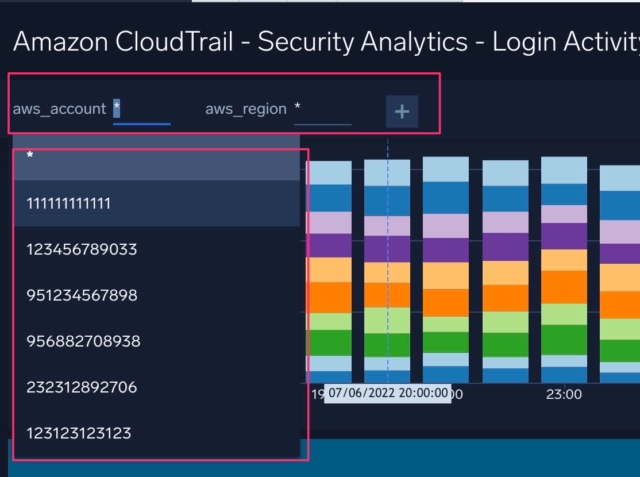Choose account 951234567898 from list
The height and width of the screenshot is (477, 640).
(157, 295)
